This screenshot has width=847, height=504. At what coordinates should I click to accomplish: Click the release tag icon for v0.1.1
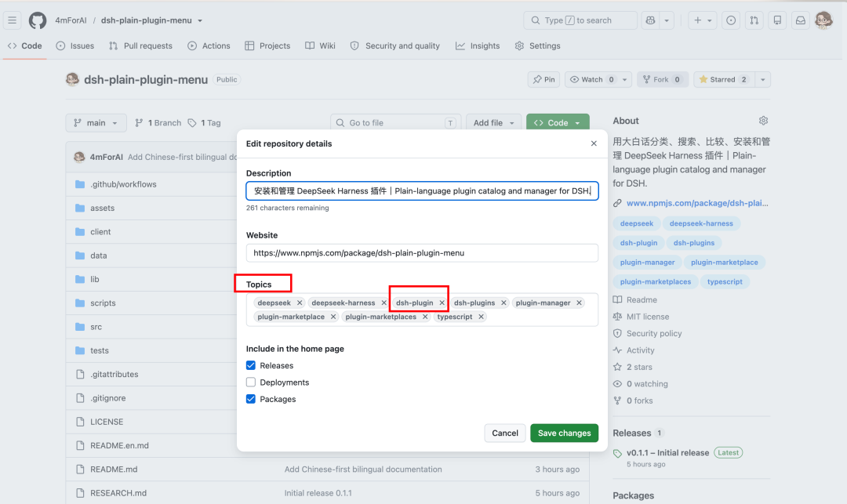(x=617, y=453)
